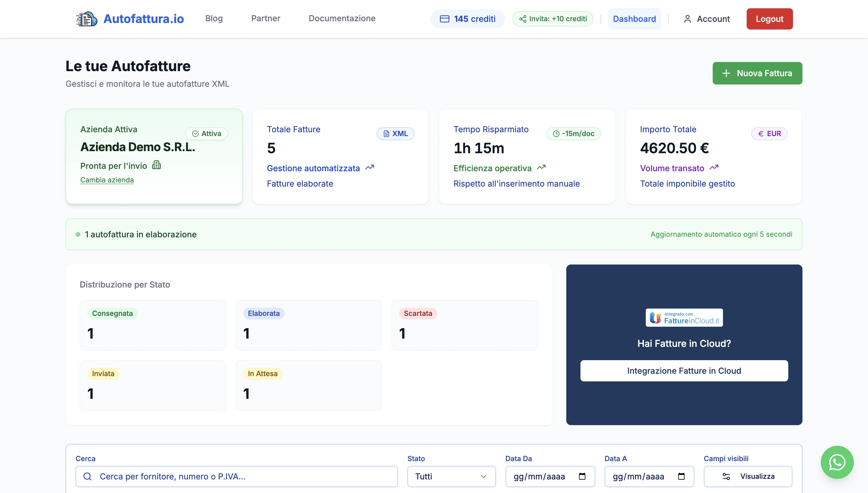Open the WhatsApp chat bubble icon
The width and height of the screenshot is (868, 493).
(x=837, y=462)
